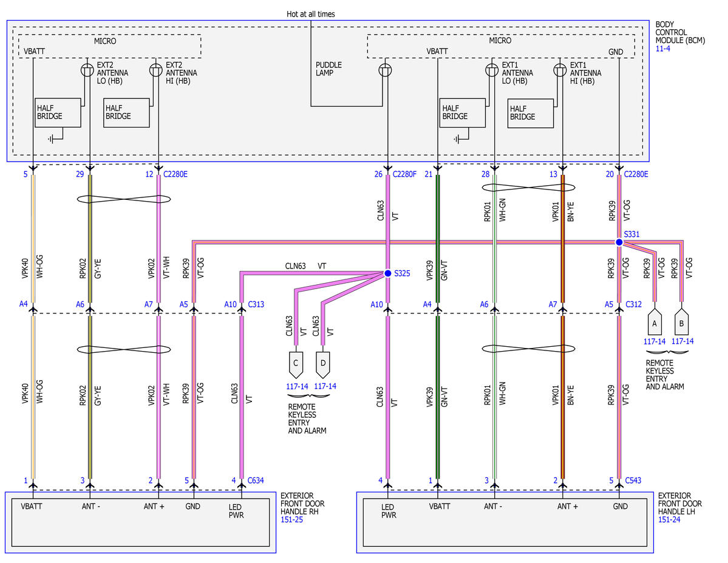This screenshot has width=728, height=563.
Task: Follow the 117-14 link under connector D
Action: coord(325,386)
